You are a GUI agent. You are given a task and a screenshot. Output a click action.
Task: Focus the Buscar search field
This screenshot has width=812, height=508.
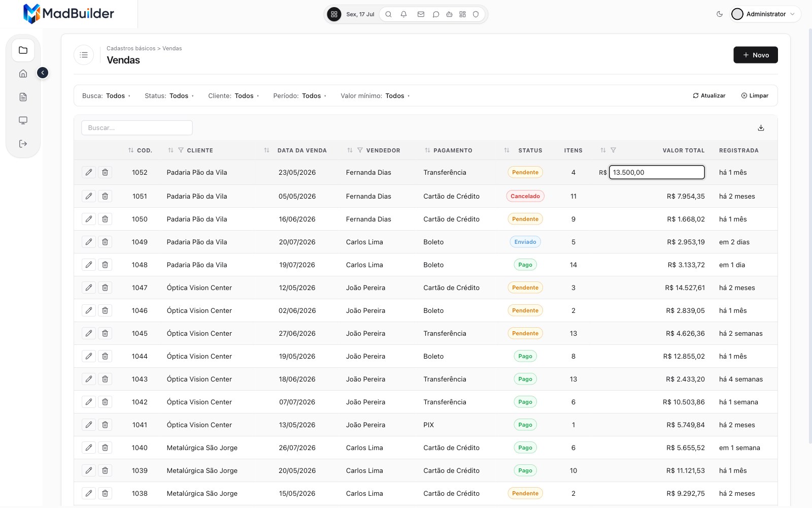137,128
